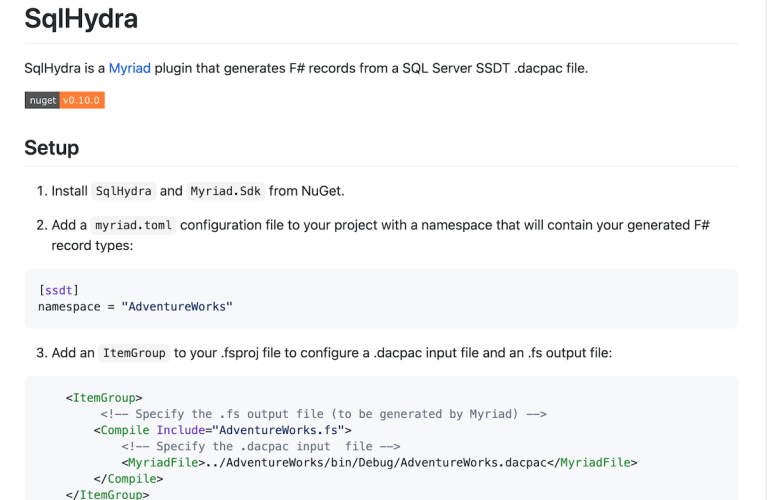This screenshot has height=500, width=769.
Task: Click the nuget badge label
Action: point(42,100)
